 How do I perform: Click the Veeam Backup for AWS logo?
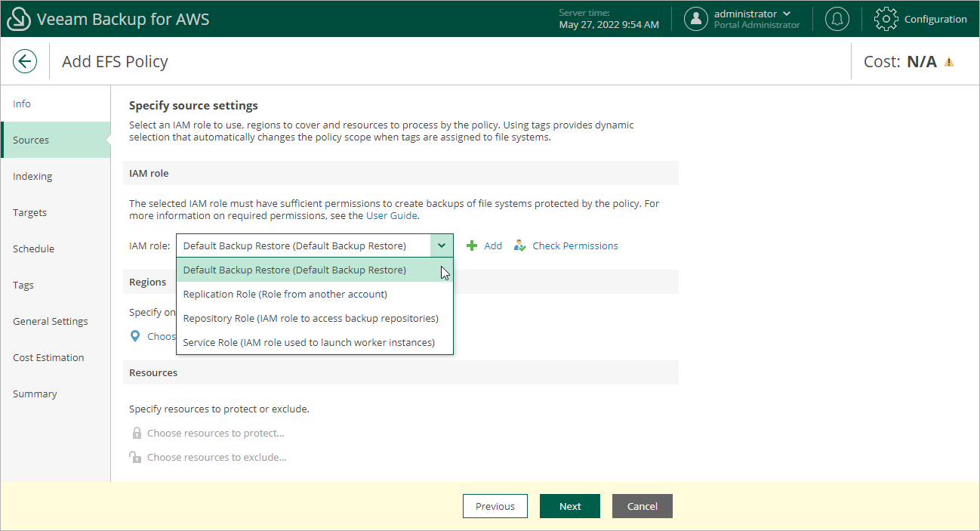click(19, 18)
